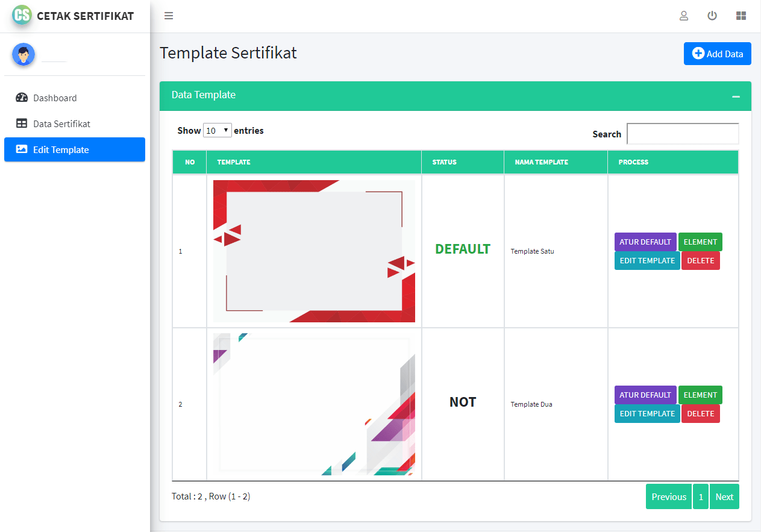This screenshot has width=761, height=532.
Task: Delete Template Satu
Action: pos(701,260)
